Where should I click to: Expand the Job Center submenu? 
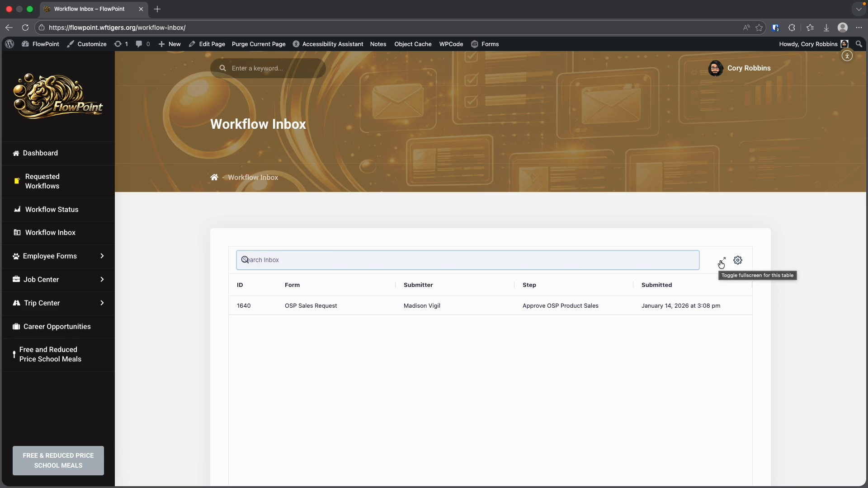pyautogui.click(x=102, y=279)
